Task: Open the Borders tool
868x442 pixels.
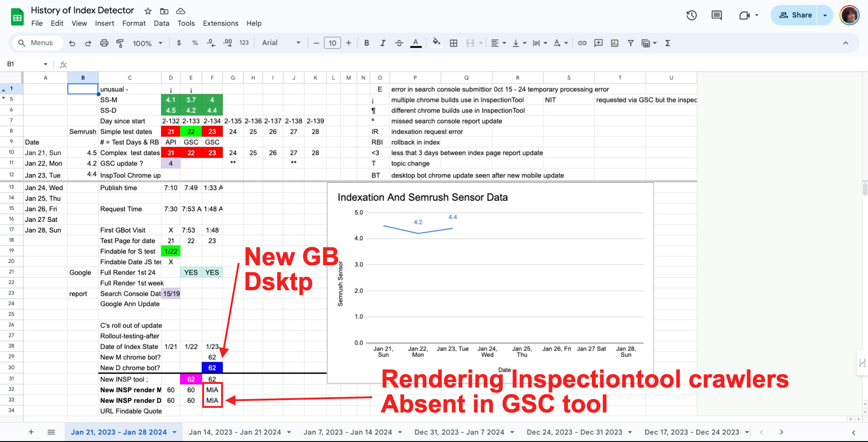Action: click(x=453, y=43)
